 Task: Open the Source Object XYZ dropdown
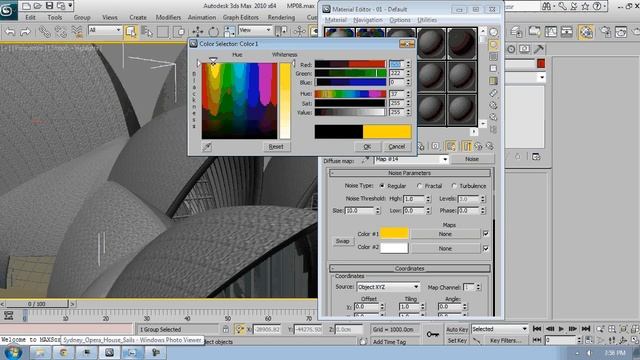pos(388,287)
